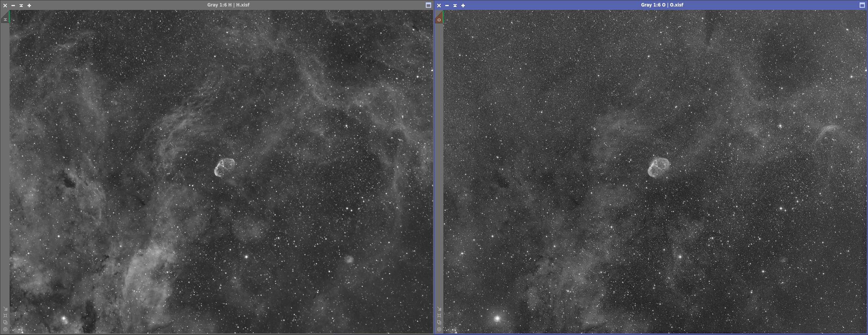Image resolution: width=868 pixels, height=335 pixels.
Task: Shade the H.xisf image window
Action: click(x=21, y=5)
